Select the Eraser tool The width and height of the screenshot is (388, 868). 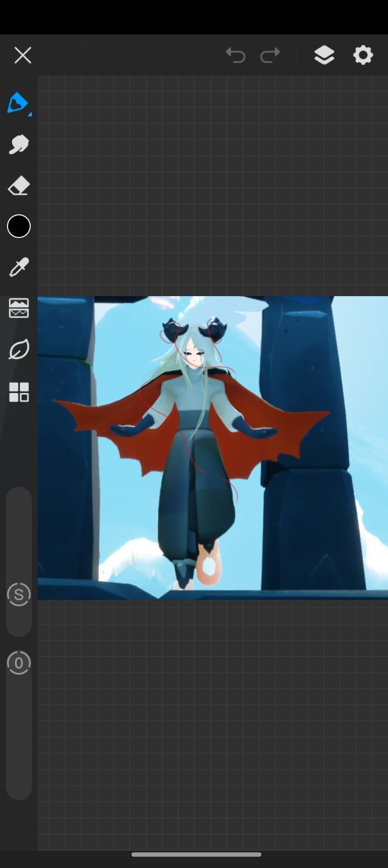18,186
